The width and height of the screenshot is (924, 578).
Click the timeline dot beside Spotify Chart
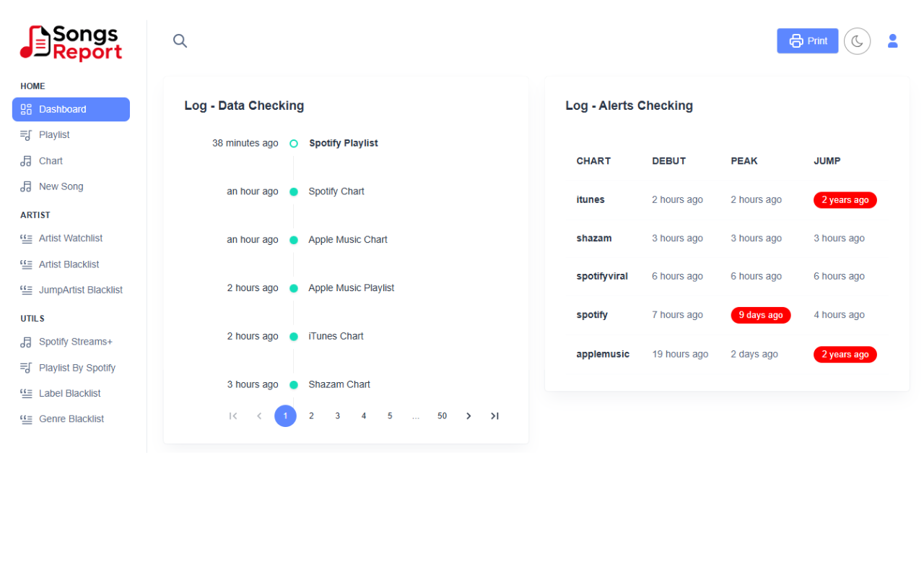pyautogui.click(x=294, y=191)
